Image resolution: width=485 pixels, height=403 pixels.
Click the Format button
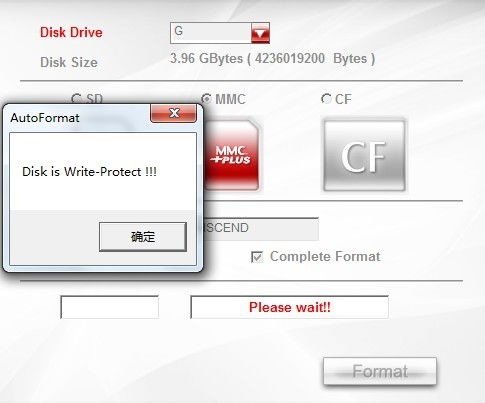[x=380, y=371]
